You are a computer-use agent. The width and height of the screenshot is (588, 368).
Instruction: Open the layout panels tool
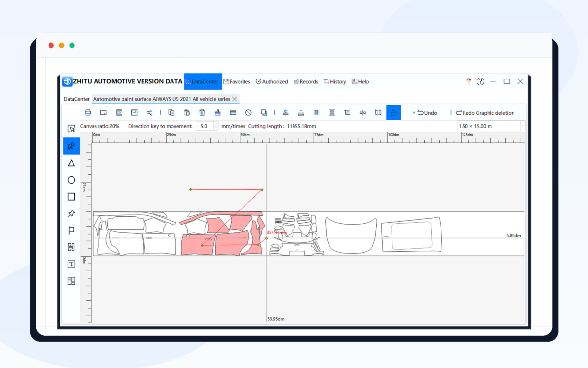pyautogui.click(x=72, y=281)
